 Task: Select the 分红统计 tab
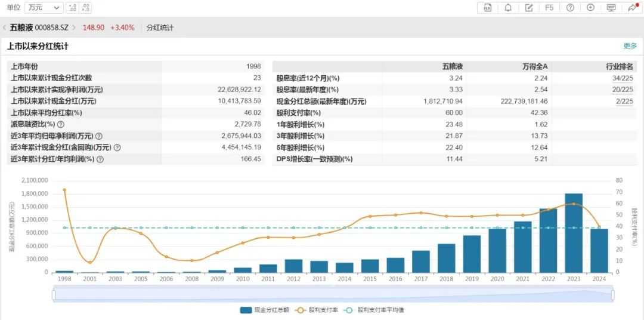click(160, 28)
